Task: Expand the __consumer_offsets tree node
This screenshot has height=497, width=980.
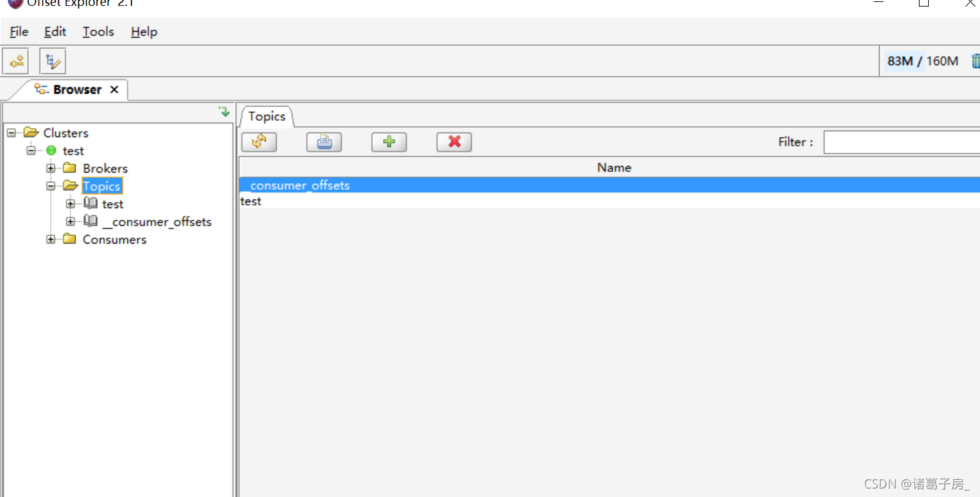Action: 70,221
